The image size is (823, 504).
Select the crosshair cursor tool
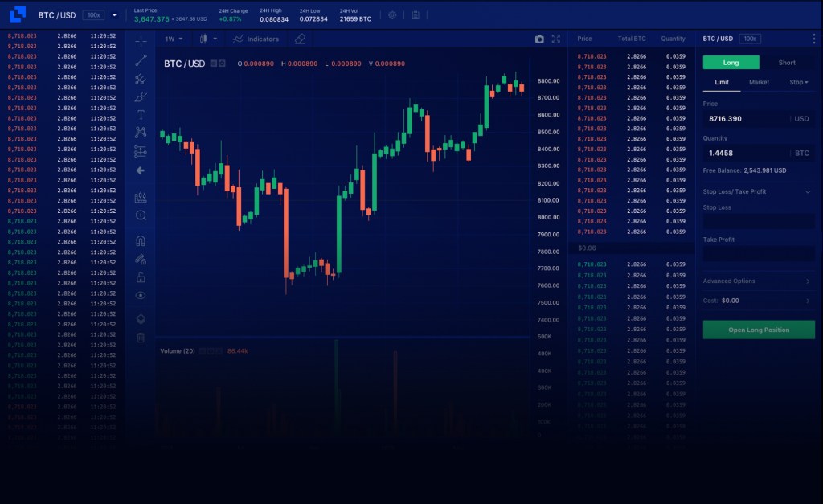coord(141,41)
